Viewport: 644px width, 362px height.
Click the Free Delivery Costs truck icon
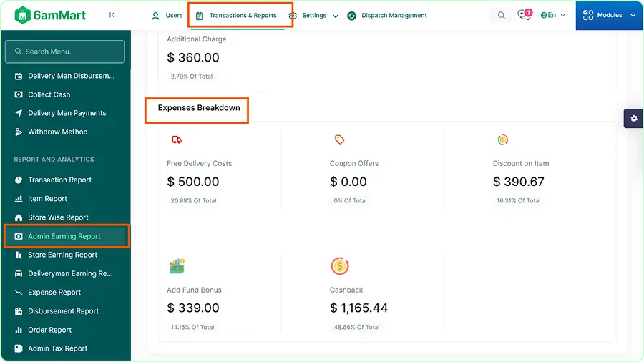[177, 140]
